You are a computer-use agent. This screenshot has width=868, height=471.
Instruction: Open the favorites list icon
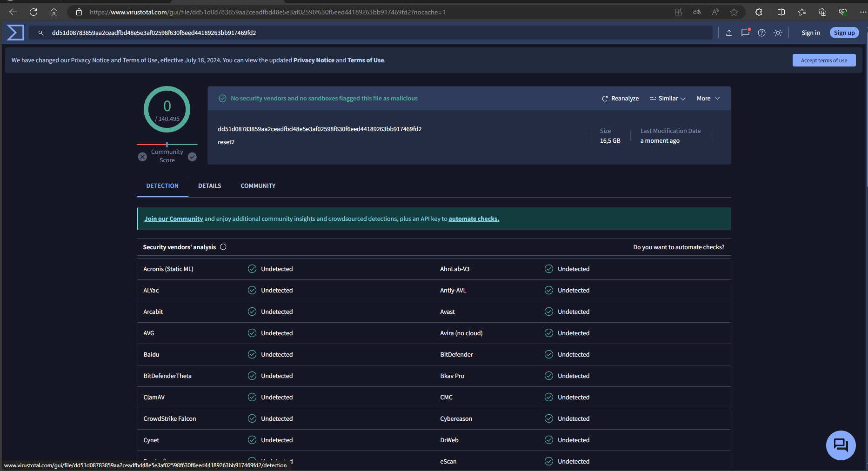pyautogui.click(x=802, y=12)
